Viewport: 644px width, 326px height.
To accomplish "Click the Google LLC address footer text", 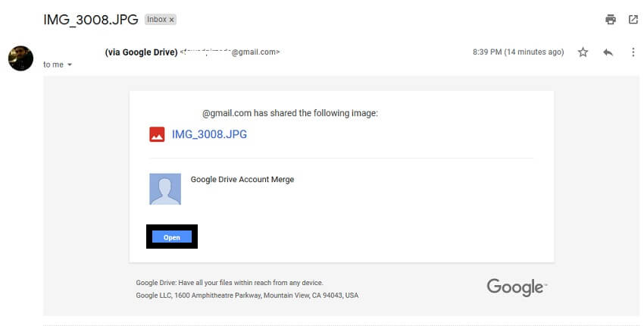I will 247,295.
